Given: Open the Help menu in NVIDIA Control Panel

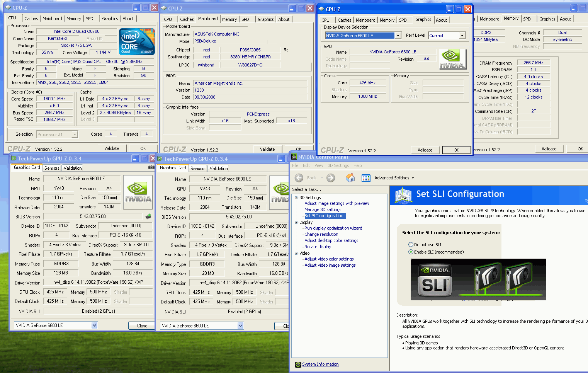Looking at the screenshot, I should coord(358,165).
